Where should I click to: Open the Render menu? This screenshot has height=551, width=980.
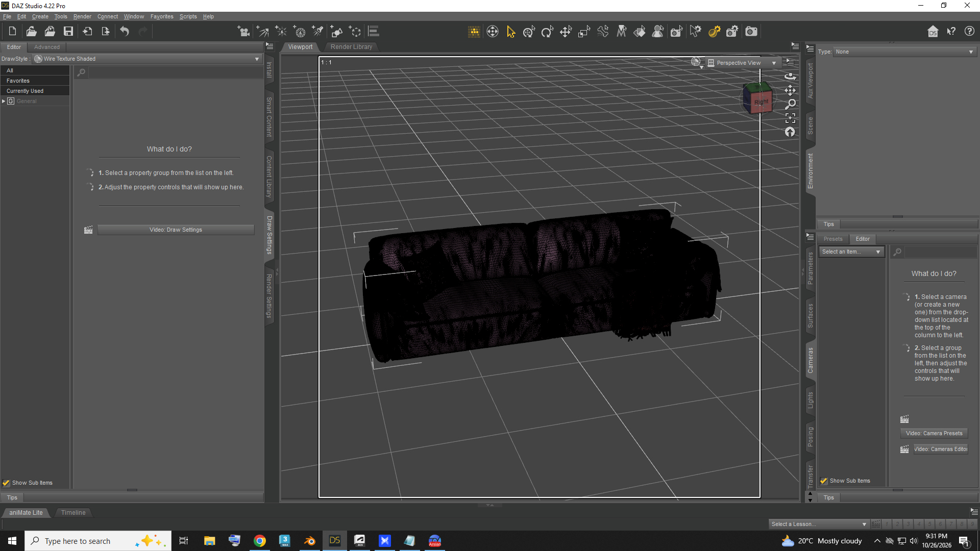point(82,16)
